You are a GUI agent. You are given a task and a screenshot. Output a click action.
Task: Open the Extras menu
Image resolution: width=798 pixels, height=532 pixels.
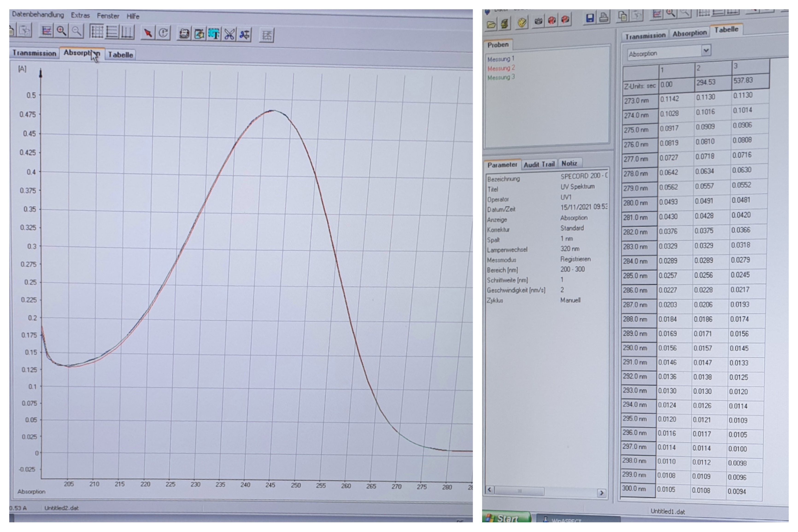click(80, 15)
